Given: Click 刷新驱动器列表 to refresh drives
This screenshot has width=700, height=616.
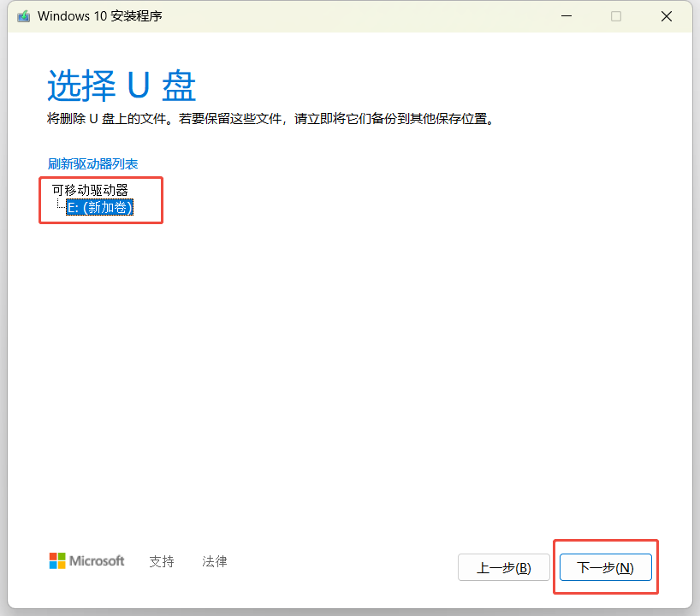Looking at the screenshot, I should point(93,163).
